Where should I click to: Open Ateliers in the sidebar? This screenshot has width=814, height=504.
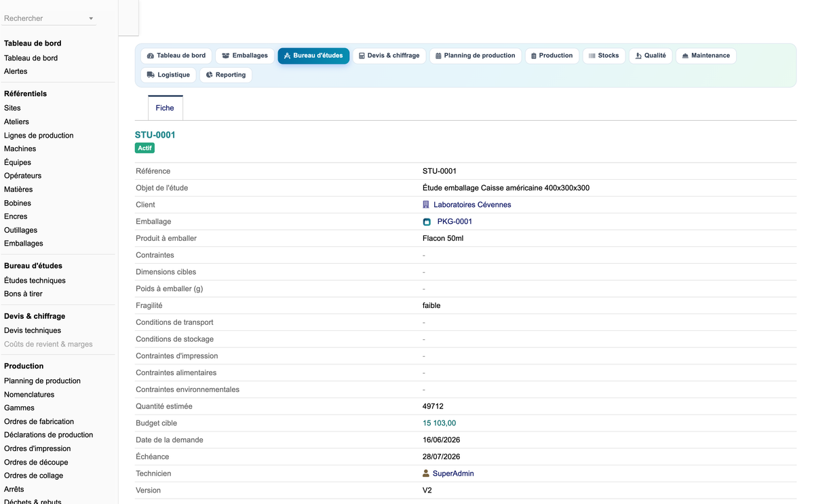[16, 121]
